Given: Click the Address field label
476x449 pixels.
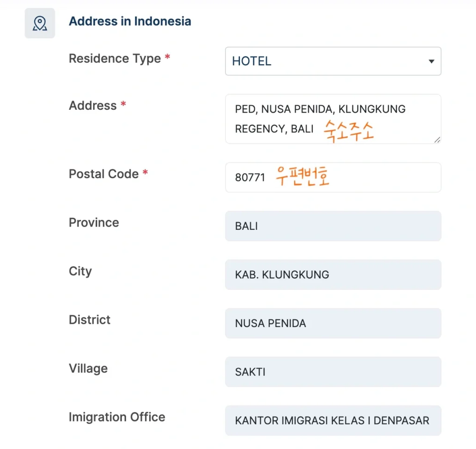Looking at the screenshot, I should [93, 106].
